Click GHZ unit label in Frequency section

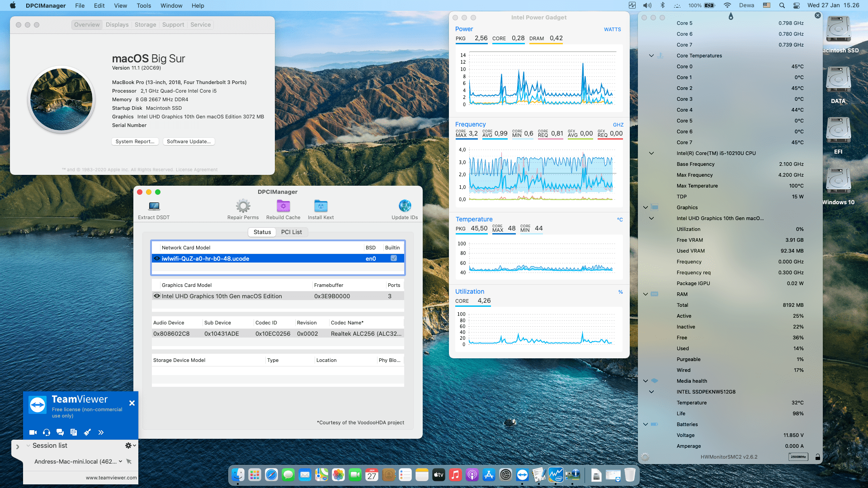618,125
